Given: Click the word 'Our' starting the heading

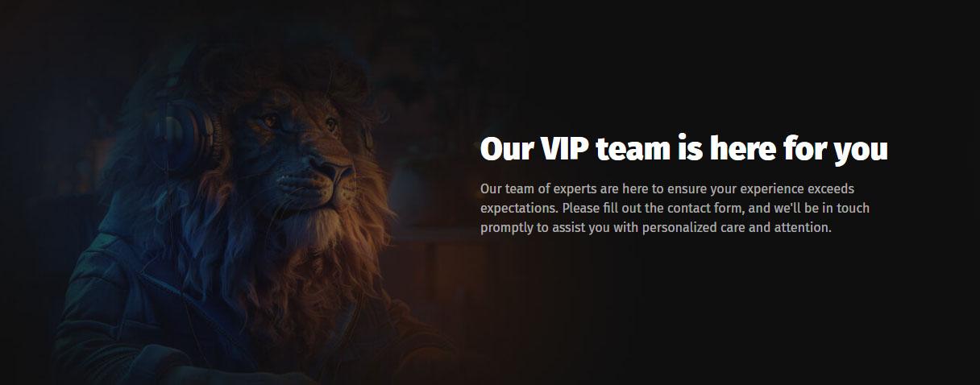Looking at the screenshot, I should pyautogui.click(x=505, y=151).
